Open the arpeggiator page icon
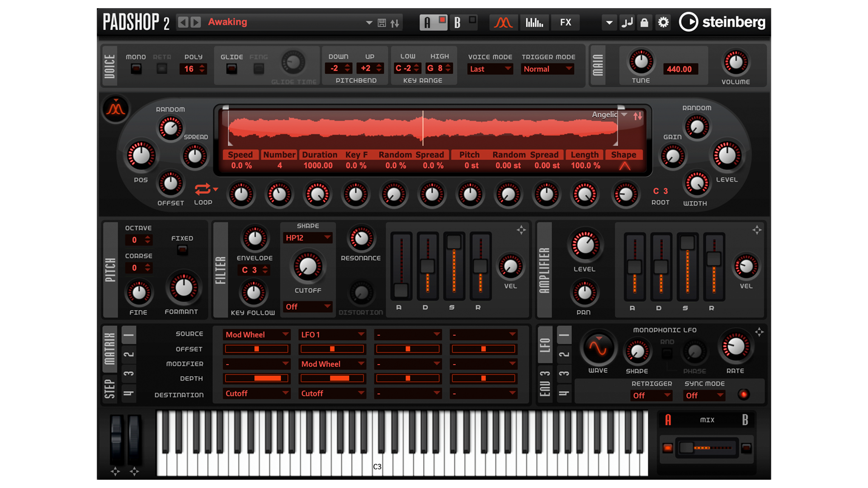868x488 pixels. (534, 22)
